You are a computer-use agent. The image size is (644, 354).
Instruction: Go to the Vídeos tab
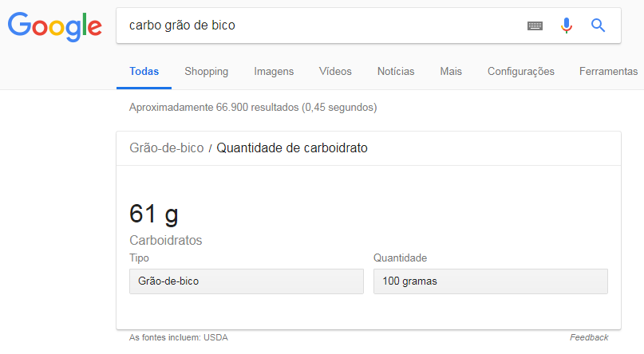pyautogui.click(x=335, y=72)
